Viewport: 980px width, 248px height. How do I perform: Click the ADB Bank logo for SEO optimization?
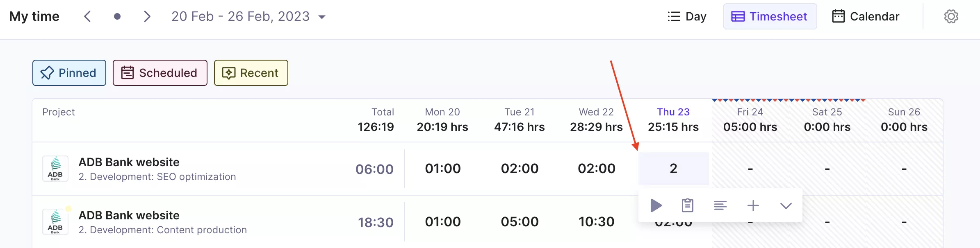point(55,169)
